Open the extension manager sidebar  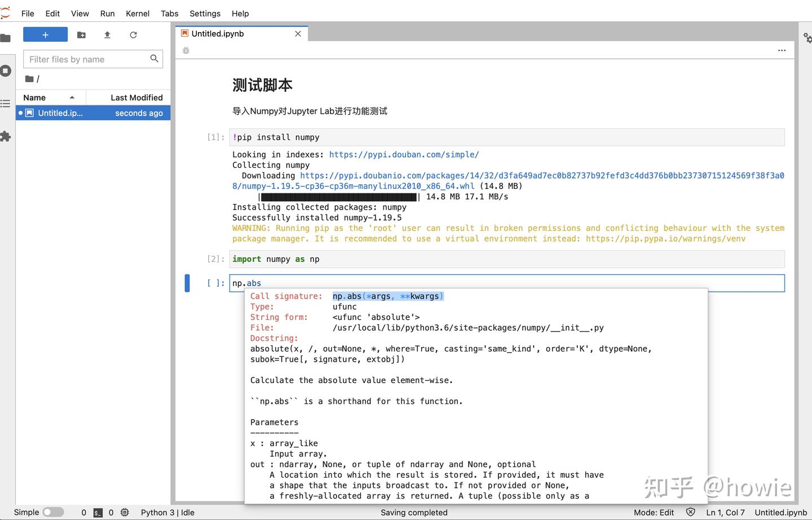(7, 136)
